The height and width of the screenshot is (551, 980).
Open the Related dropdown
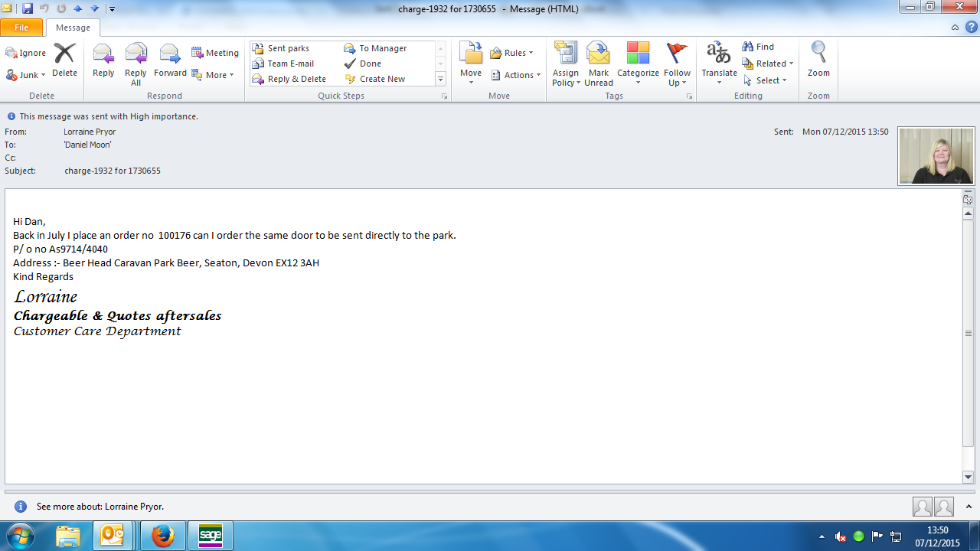tap(767, 64)
